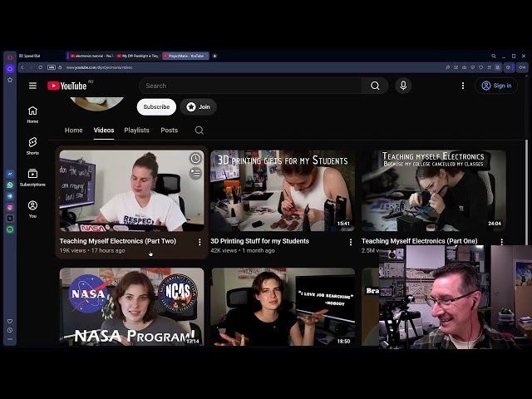The image size is (532, 399).
Task: Switch to electronics tutorial browser tab
Action: point(91,56)
